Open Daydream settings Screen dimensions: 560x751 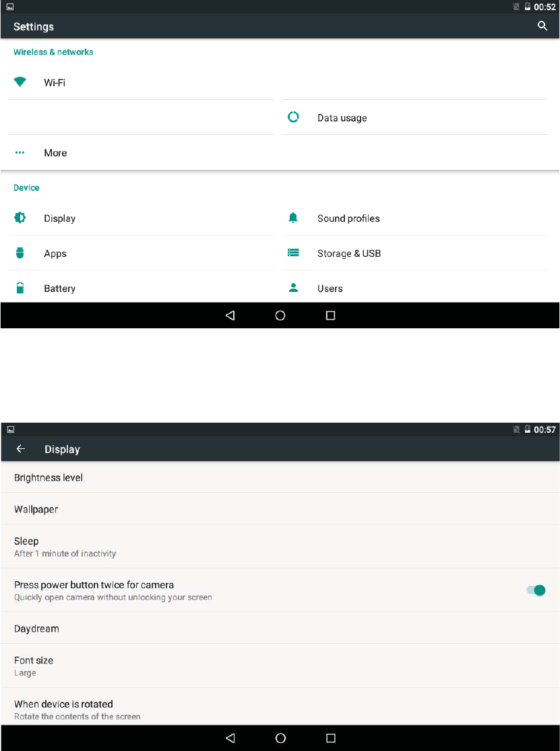click(280, 628)
